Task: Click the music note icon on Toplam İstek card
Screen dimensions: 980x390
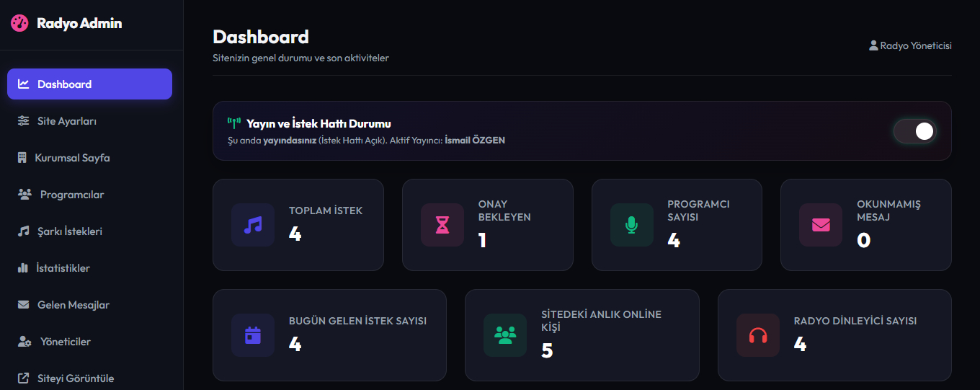Action: click(x=253, y=225)
